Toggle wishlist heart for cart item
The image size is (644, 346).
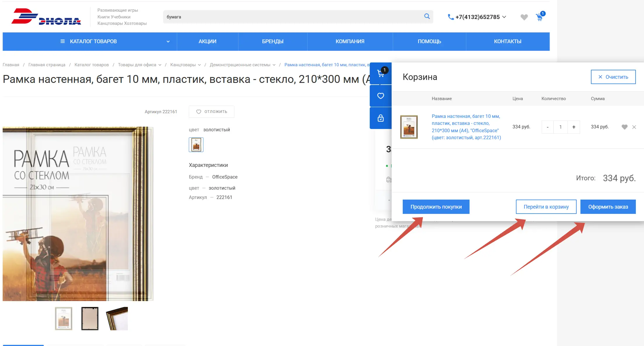[624, 127]
